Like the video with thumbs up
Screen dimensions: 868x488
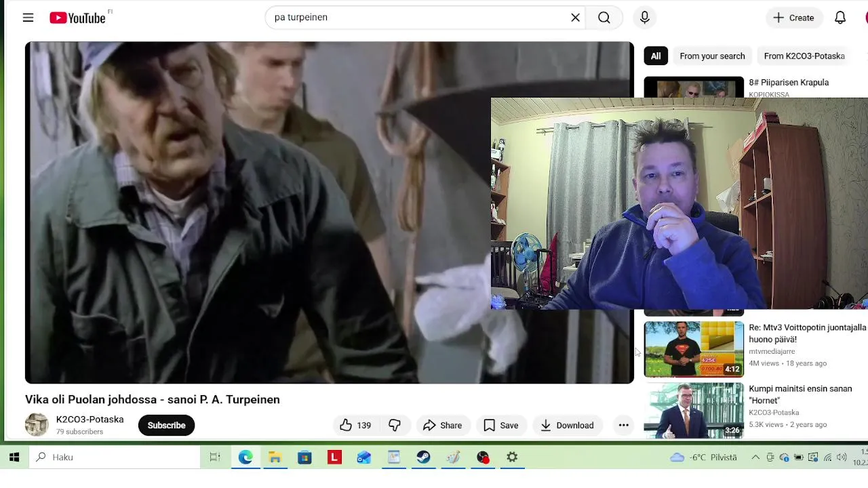click(355, 426)
